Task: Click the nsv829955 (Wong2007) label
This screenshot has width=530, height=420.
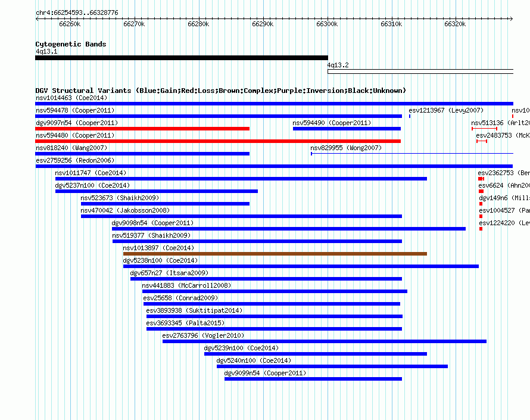Action: 346,148
